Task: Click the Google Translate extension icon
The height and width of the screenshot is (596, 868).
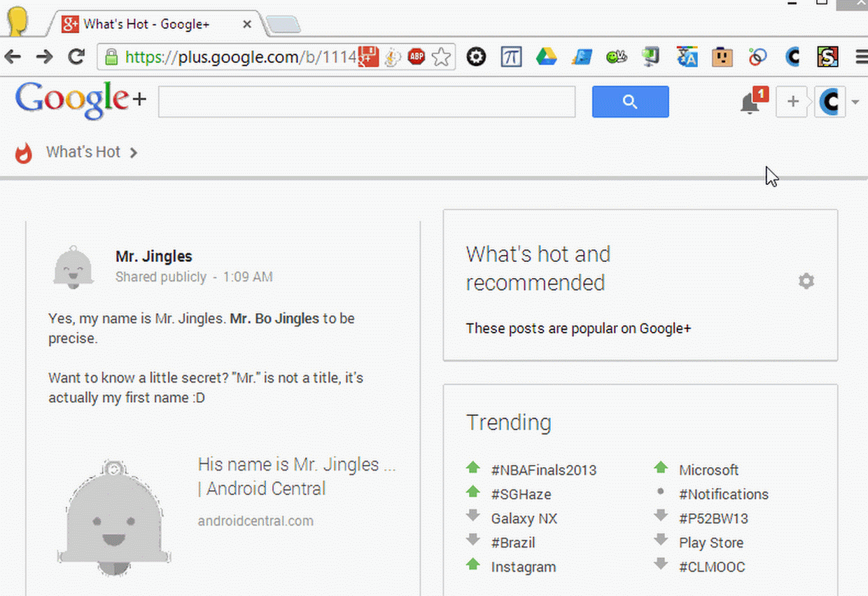Action: tap(687, 57)
